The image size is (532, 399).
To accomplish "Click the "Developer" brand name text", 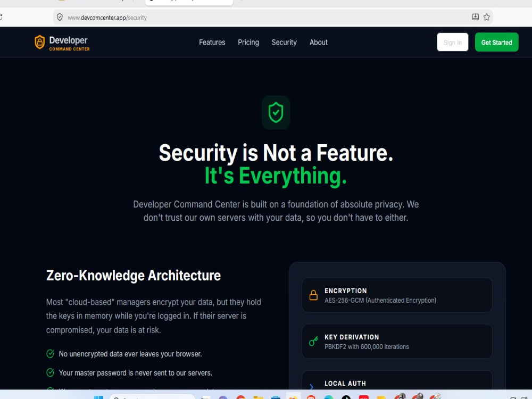I will (68, 40).
